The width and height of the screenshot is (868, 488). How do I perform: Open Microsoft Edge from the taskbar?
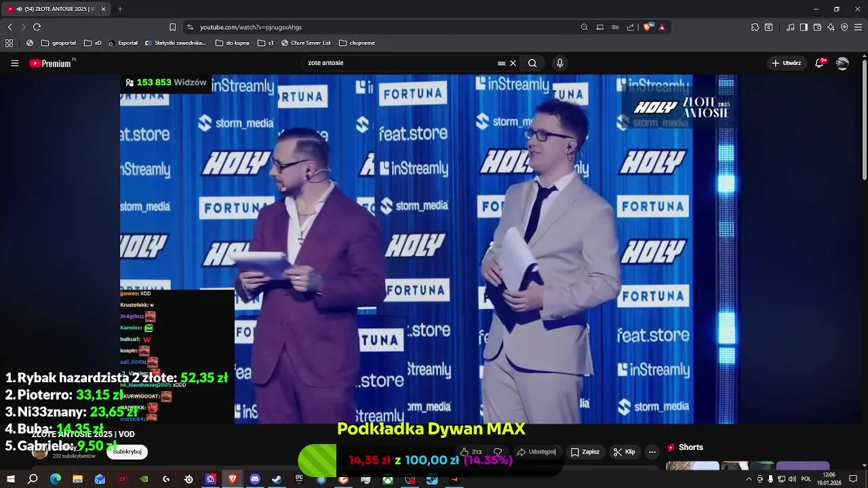[56, 479]
